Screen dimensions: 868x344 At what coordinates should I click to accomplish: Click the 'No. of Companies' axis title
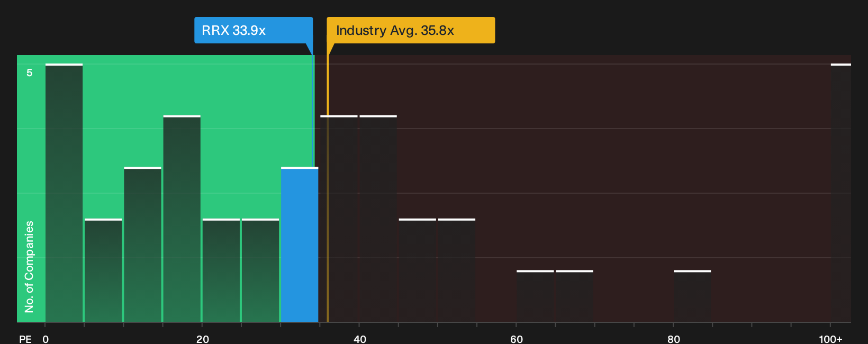[29, 267]
